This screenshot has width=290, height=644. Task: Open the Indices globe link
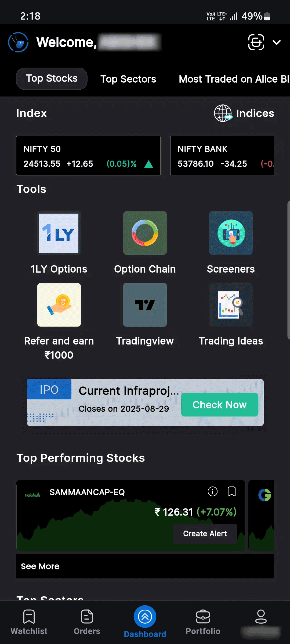244,113
